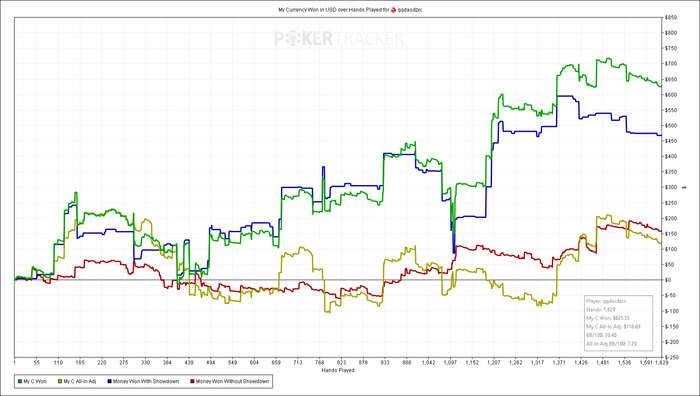
Task: Click the $-100 y-axis tick label
Action: click(672, 311)
